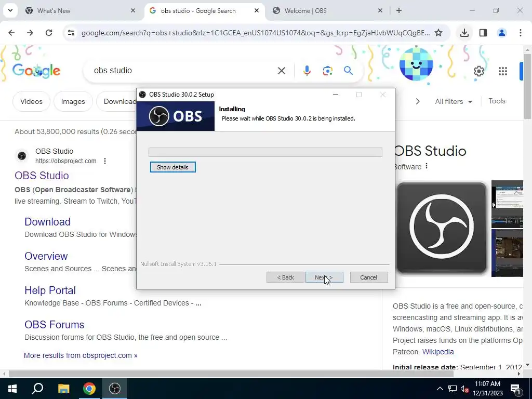Viewport: 532px width, 399px height.
Task: Open the large OBS logo thumbnail
Action: [442, 228]
